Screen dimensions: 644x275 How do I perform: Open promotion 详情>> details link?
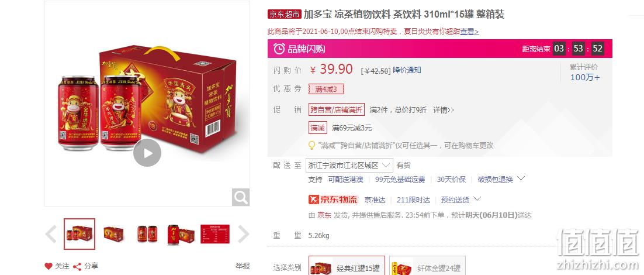[x=444, y=110]
